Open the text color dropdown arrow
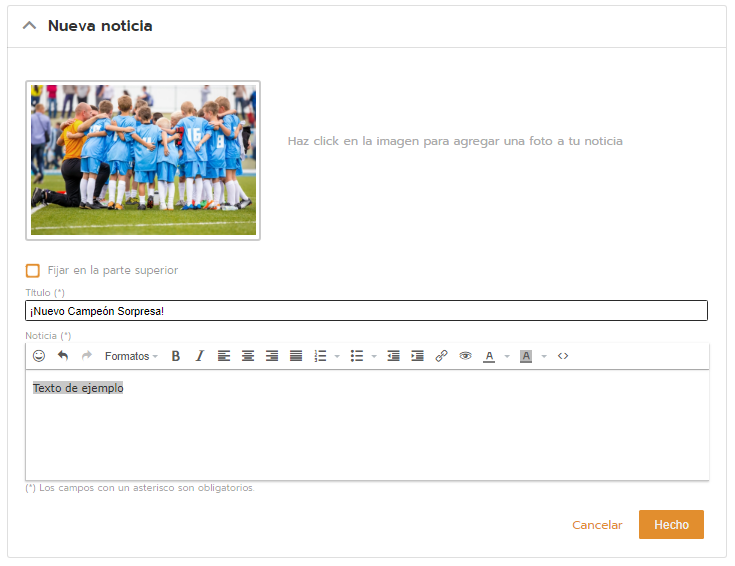The image size is (735, 566). point(507,357)
